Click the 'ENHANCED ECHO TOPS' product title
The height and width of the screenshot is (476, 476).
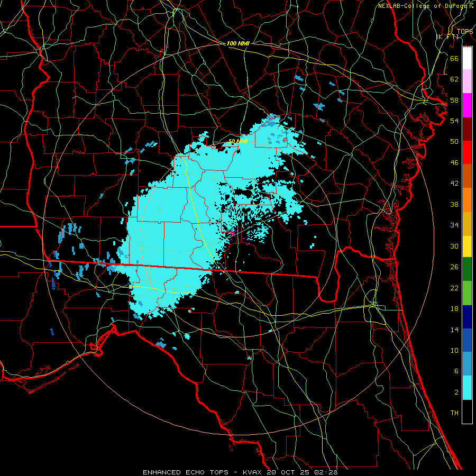click(x=186, y=472)
